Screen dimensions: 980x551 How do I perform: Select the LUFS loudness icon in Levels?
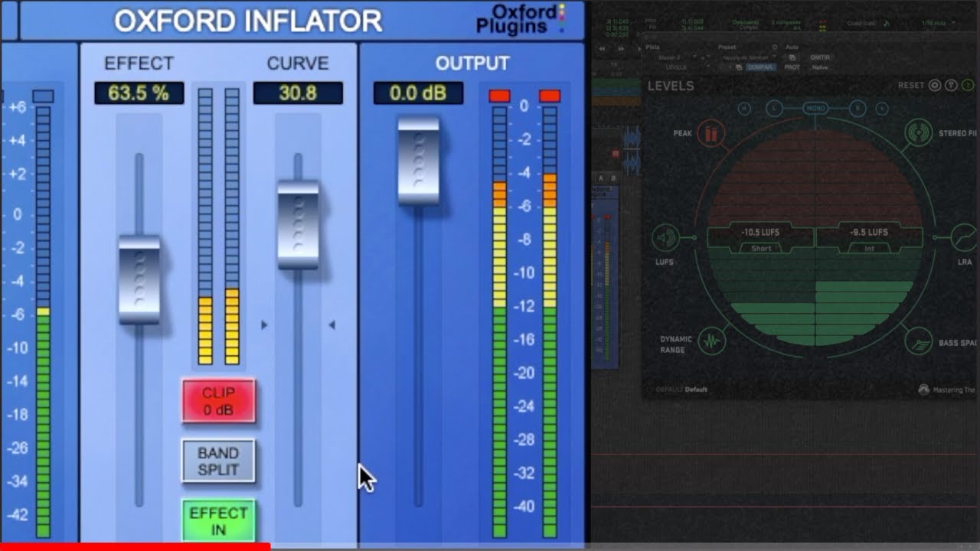[666, 239]
